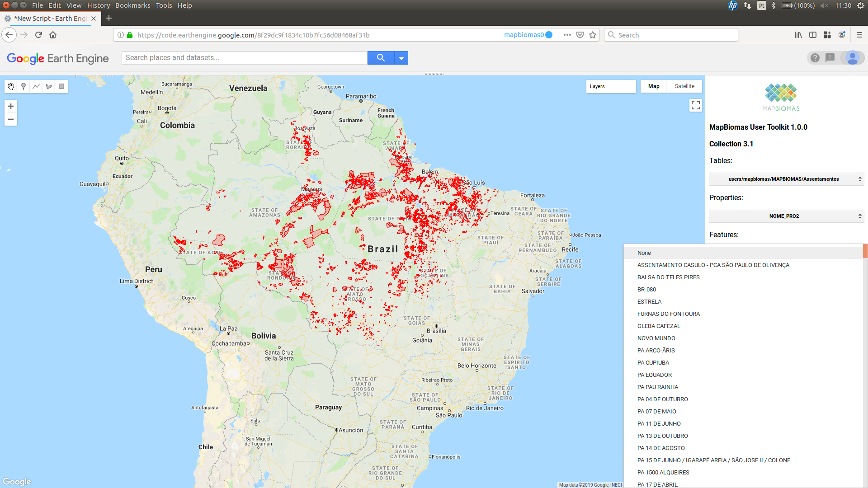Screen dimensions: 868x488
Task: Open the Layers panel on map
Action: tap(610, 86)
